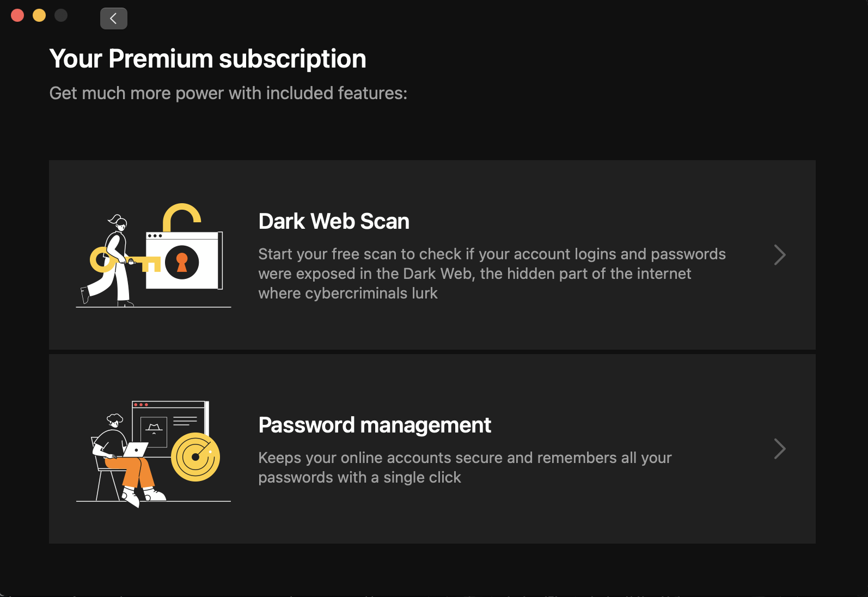Click the yellow radar target icon

click(195, 457)
